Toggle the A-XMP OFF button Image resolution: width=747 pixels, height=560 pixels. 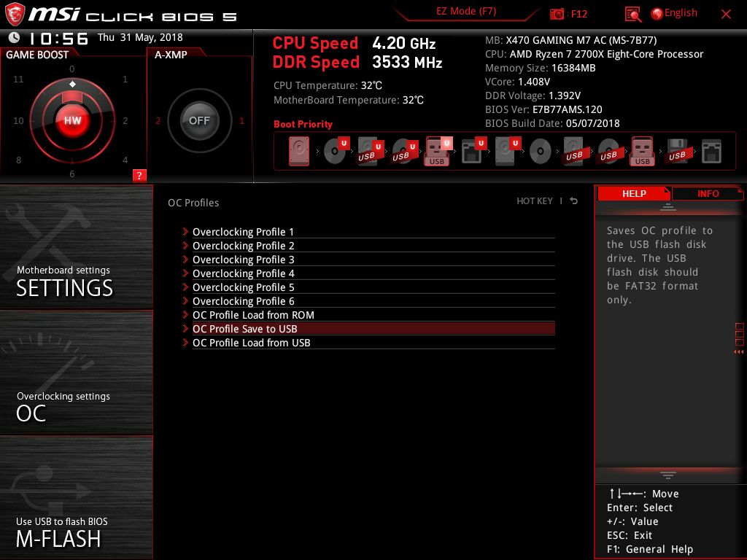point(199,120)
